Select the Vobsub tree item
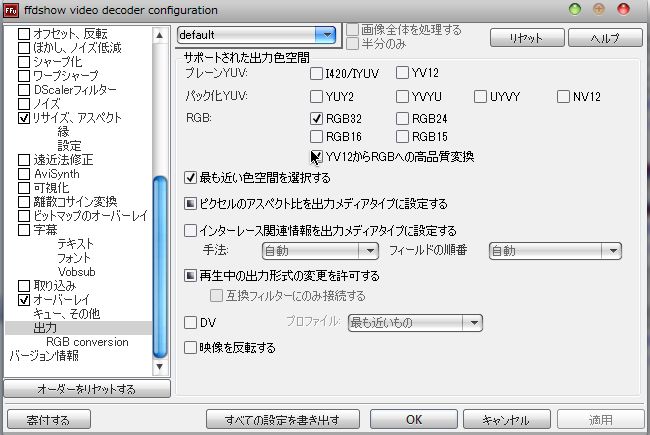 pyautogui.click(x=77, y=272)
